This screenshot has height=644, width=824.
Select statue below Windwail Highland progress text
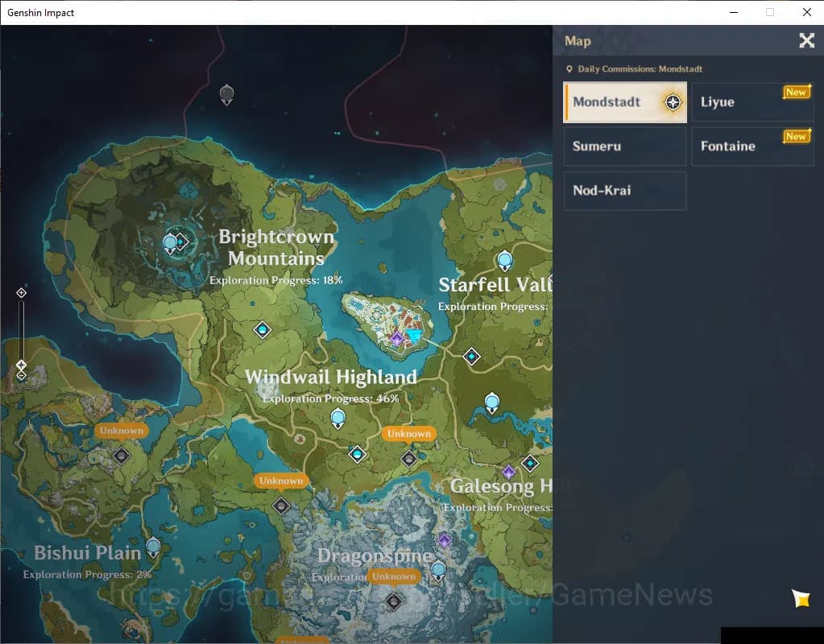point(338,419)
